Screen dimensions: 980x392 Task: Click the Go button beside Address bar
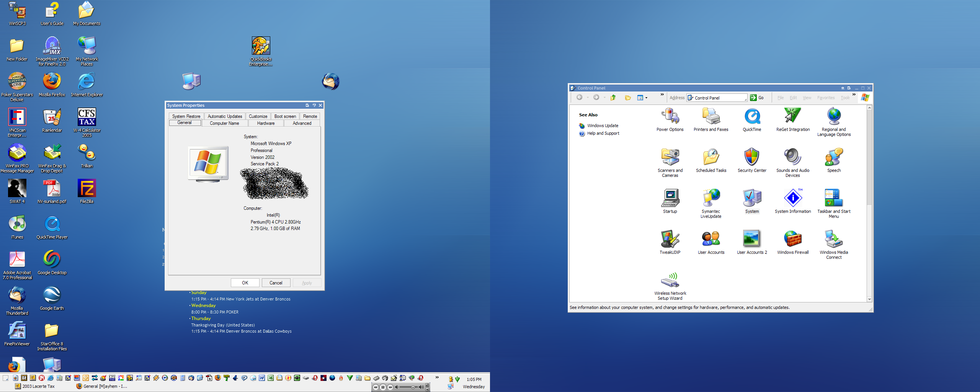tap(757, 98)
